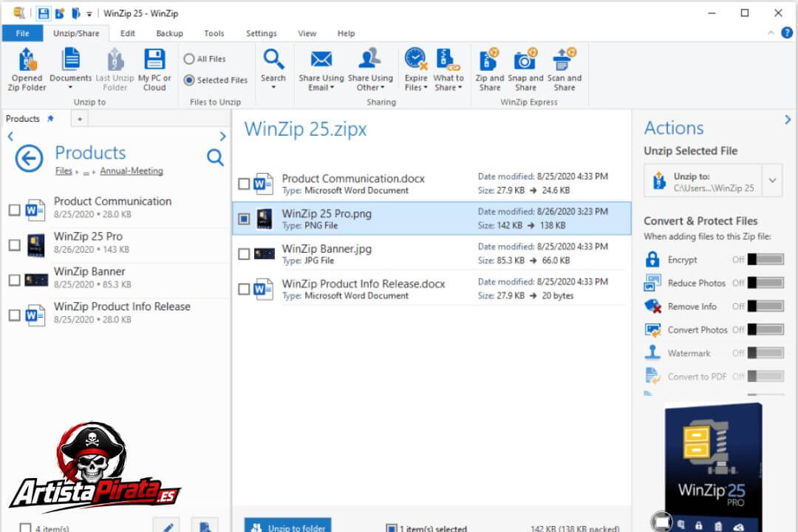Turn on the Convert Photos switch
This screenshot has width=798, height=532.
click(x=765, y=330)
